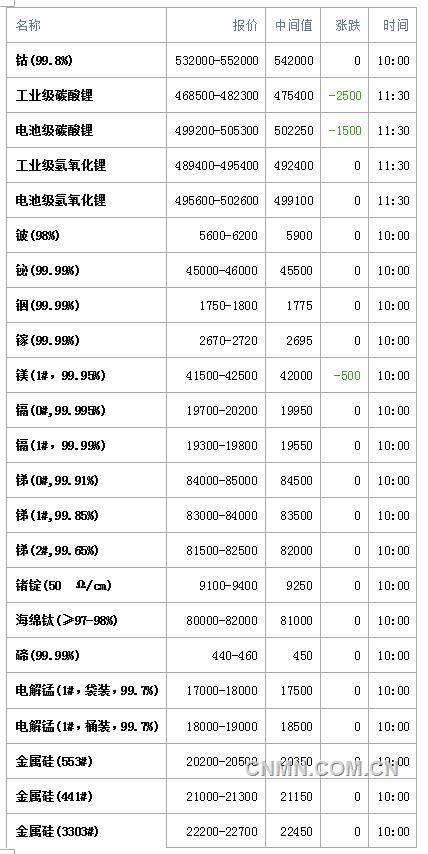The width and height of the screenshot is (428, 854).
Task: Click the 涨跌 column header
Action: tap(348, 25)
